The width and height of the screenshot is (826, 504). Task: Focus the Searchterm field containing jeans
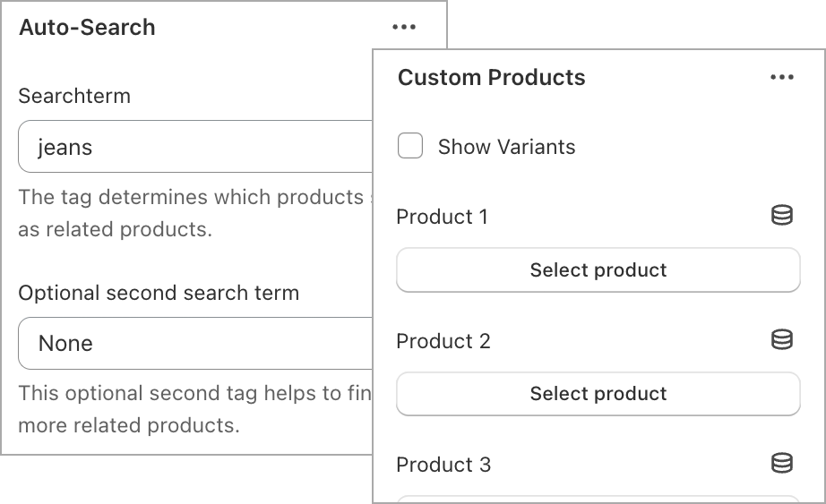pos(195,147)
